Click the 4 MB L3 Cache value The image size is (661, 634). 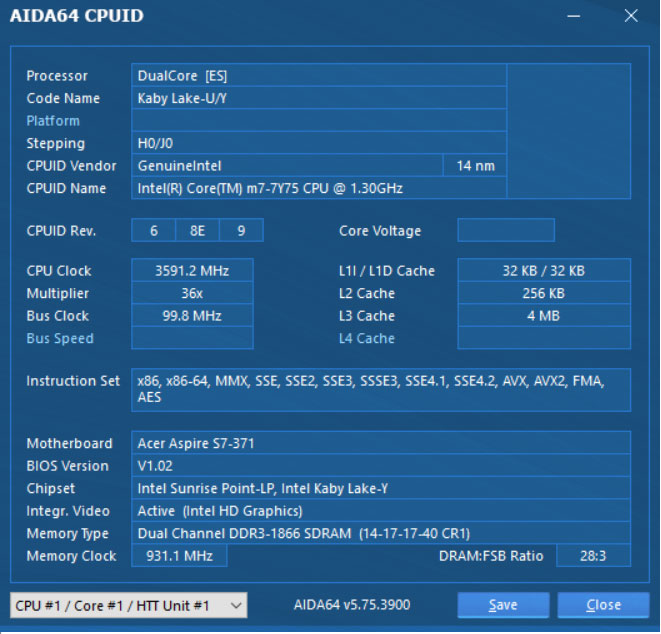[544, 316]
